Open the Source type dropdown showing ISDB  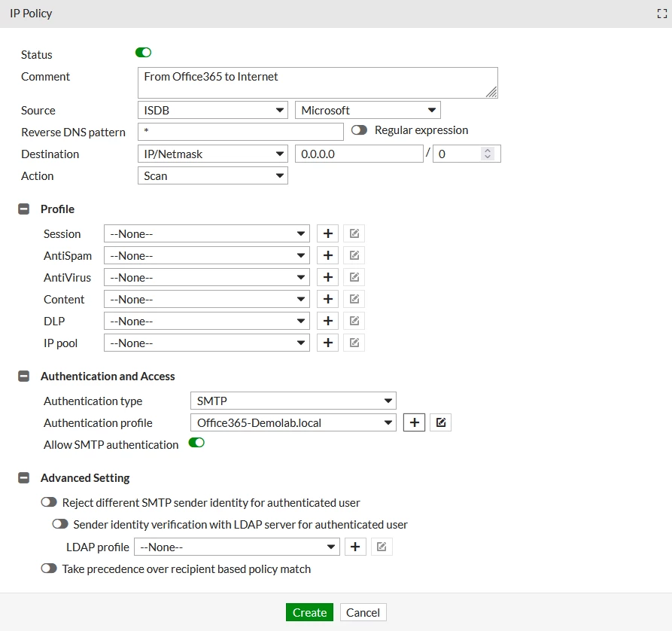[212, 111]
